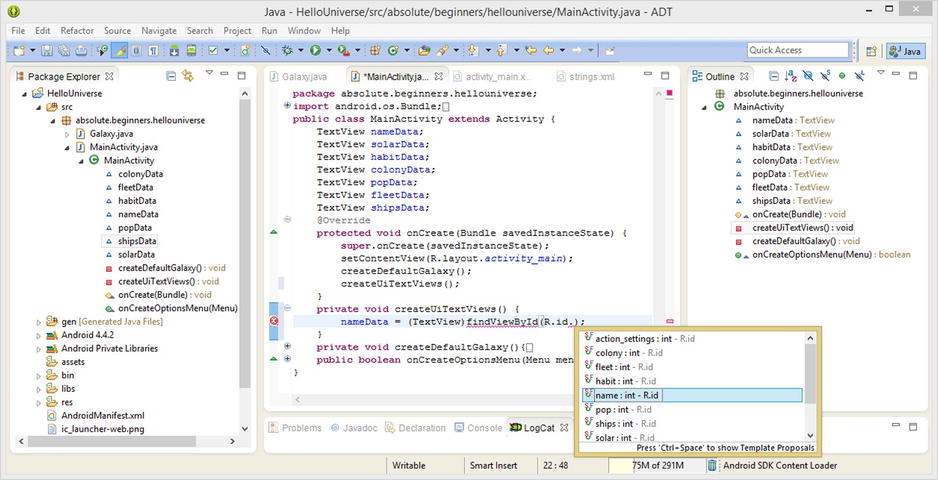Image resolution: width=938 pixels, height=480 pixels.
Task: Click the Back navigation arrow icon
Action: [548, 51]
